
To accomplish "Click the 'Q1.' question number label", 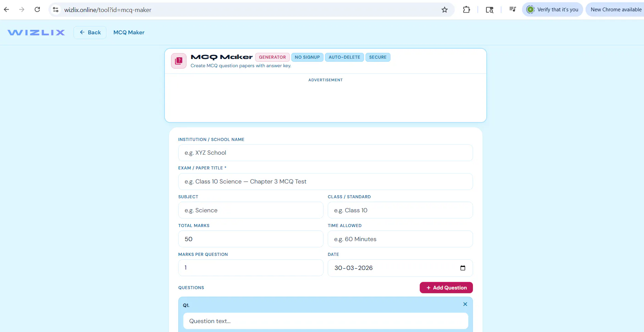I will point(186,306).
